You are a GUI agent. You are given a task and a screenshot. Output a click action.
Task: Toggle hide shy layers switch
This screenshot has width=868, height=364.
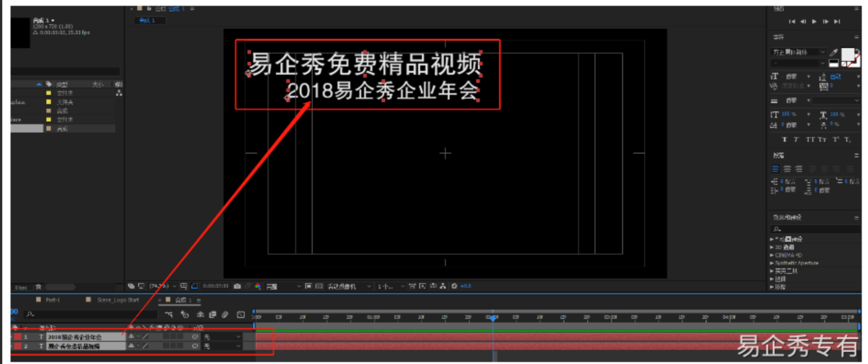(x=201, y=315)
